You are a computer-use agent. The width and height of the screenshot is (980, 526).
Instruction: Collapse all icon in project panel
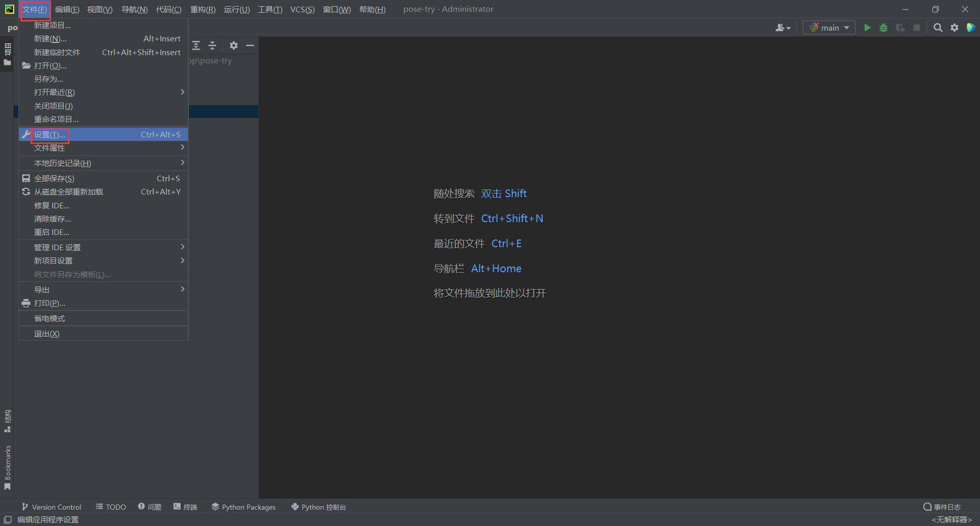click(212, 45)
